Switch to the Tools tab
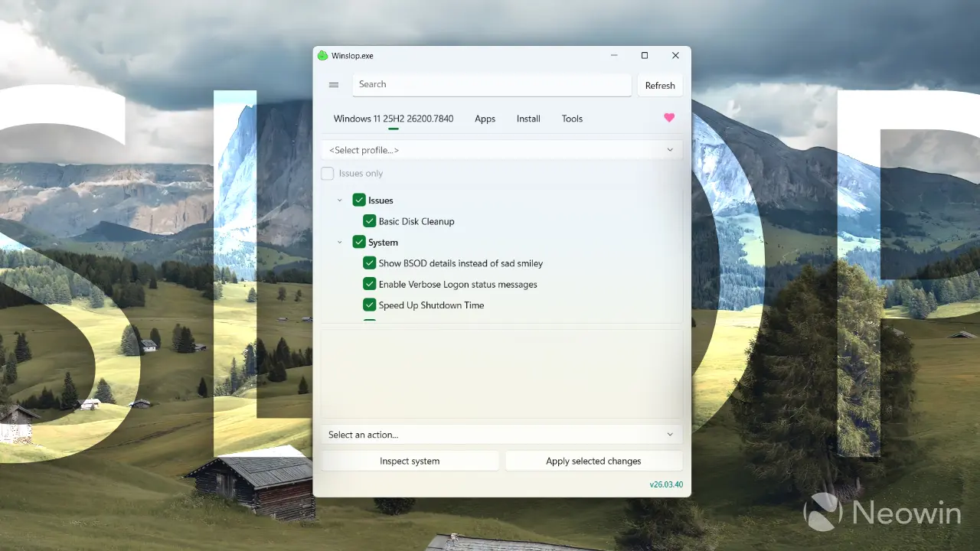The height and width of the screenshot is (551, 980). point(572,119)
